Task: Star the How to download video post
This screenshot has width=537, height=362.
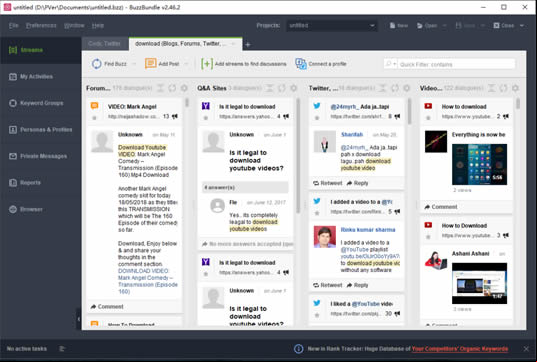Action: point(428,118)
